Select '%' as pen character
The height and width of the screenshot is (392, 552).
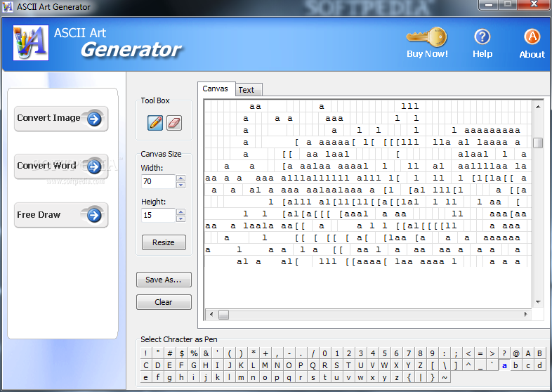(x=194, y=353)
